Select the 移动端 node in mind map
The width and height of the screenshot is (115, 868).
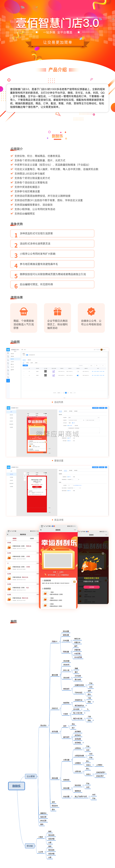point(30,846)
